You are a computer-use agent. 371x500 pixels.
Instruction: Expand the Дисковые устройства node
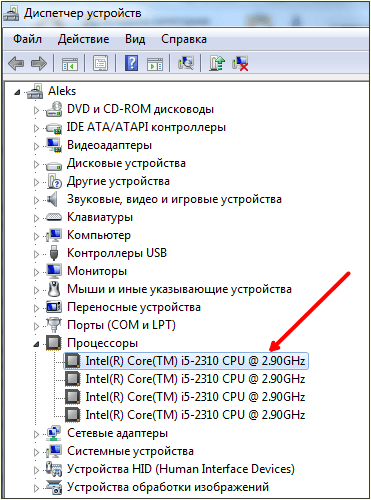pos(36,164)
